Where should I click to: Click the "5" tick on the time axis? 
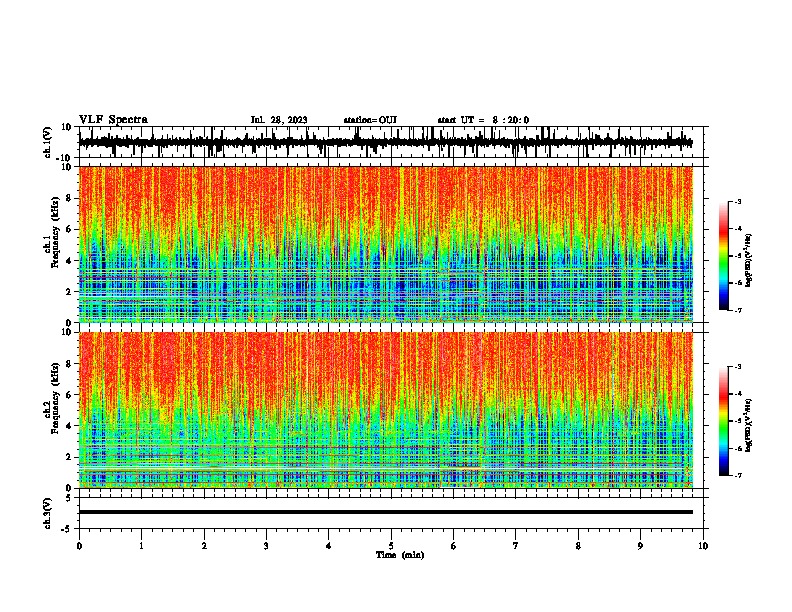(x=391, y=546)
